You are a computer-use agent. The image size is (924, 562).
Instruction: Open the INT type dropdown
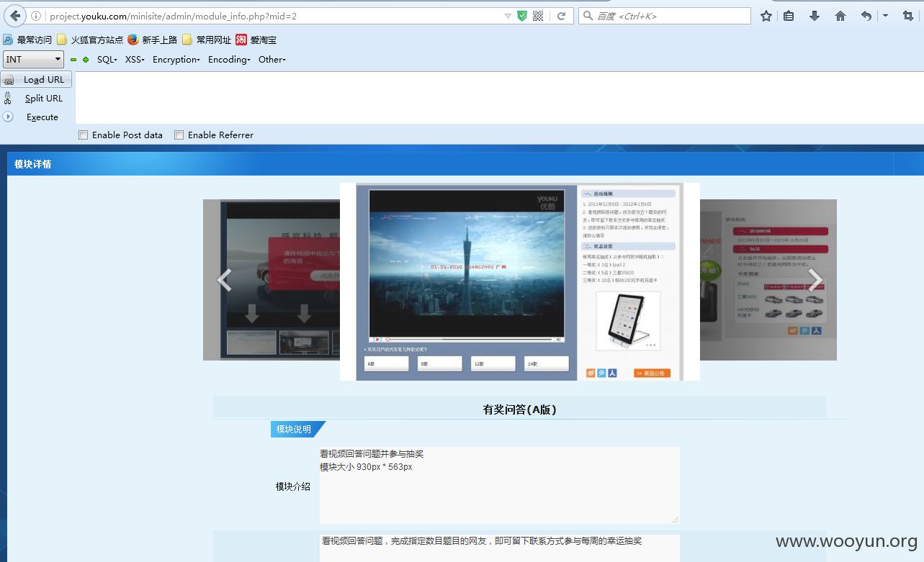tap(34, 60)
